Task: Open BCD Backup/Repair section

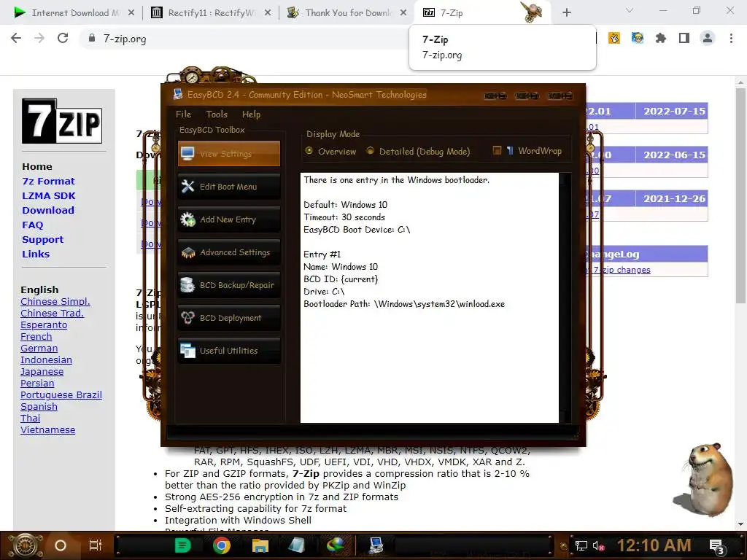Action: [229, 285]
